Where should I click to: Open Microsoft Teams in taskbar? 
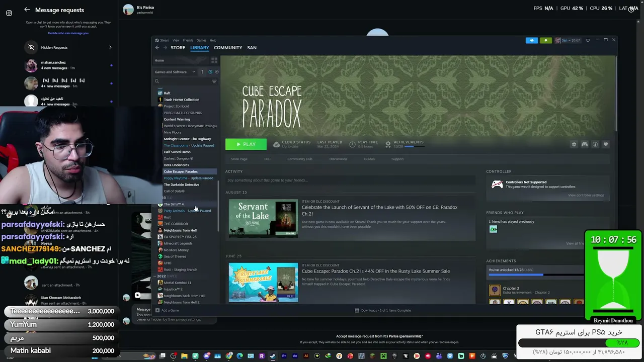pos(439,356)
